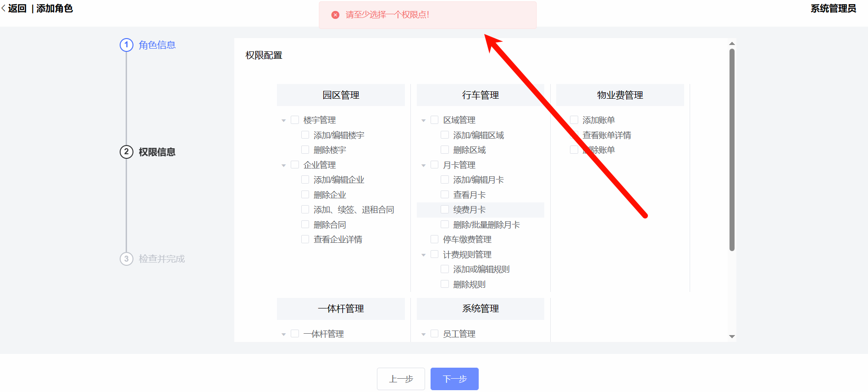The image size is (868, 392).
Task: Go to the 角色信息 step label
Action: [x=157, y=45]
